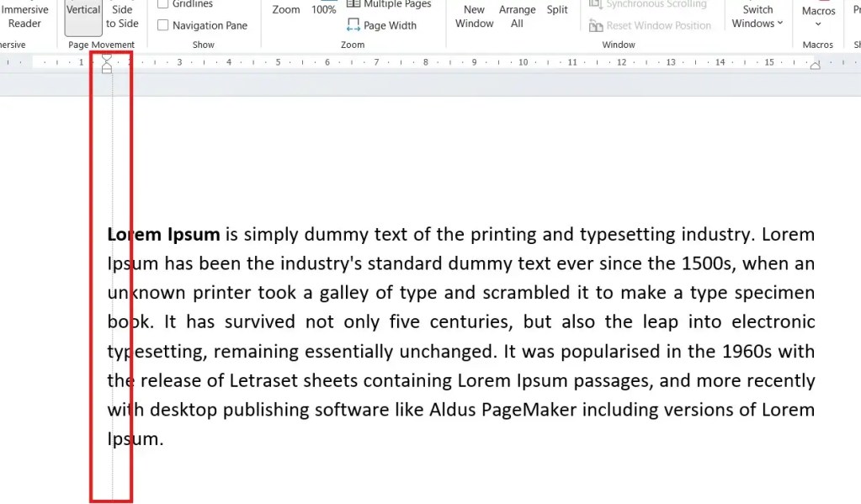Click the Macros button
861x504 pixels.
816,10
